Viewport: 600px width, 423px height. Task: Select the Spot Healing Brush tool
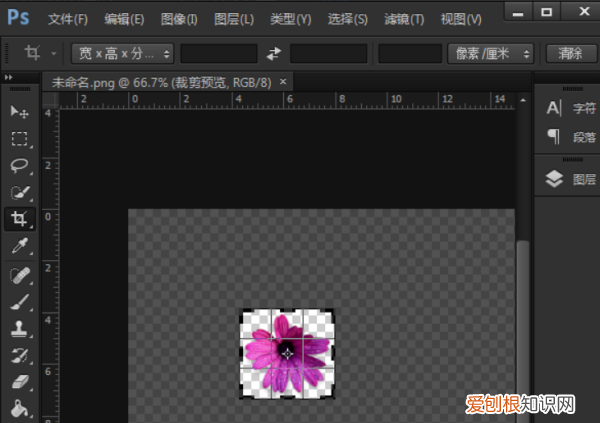tap(20, 275)
